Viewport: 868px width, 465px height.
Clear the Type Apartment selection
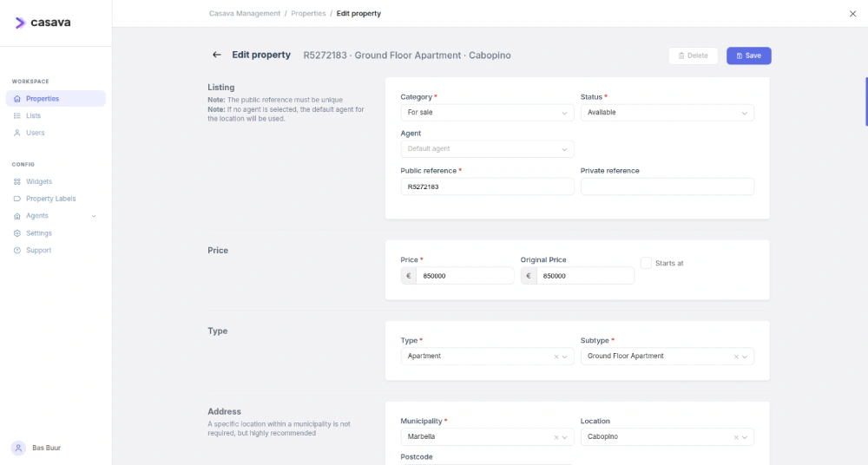click(x=556, y=357)
